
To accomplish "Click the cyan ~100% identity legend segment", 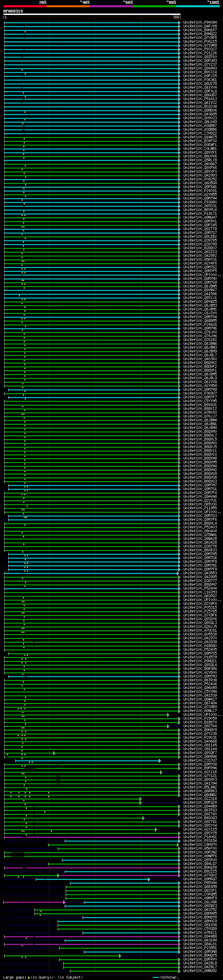I will tap(198, 7).
